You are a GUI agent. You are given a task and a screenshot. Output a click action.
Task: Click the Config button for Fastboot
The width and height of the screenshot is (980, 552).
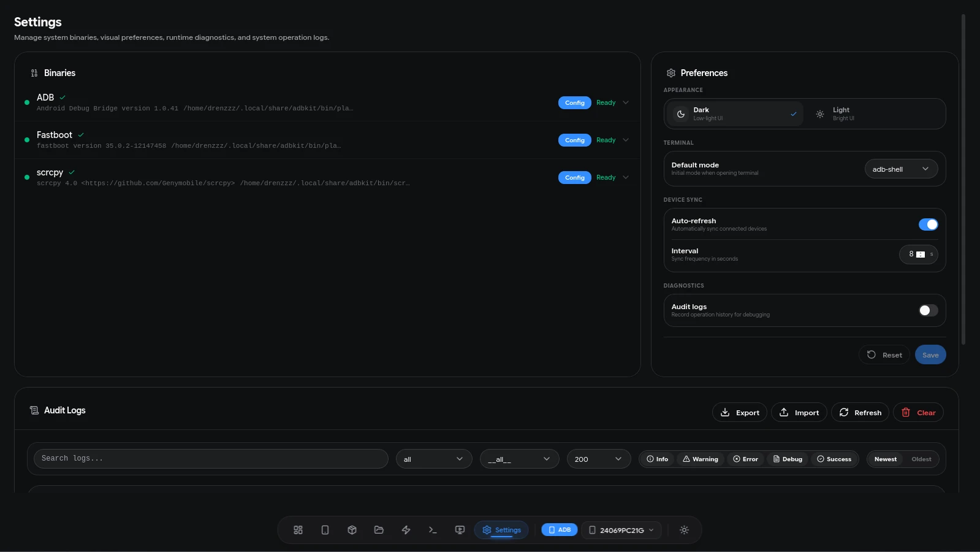coord(574,140)
